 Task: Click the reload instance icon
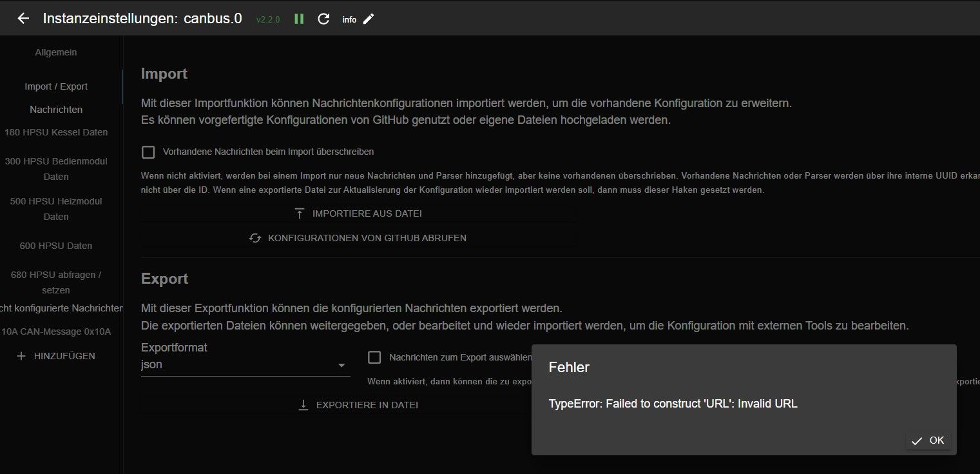point(323,19)
